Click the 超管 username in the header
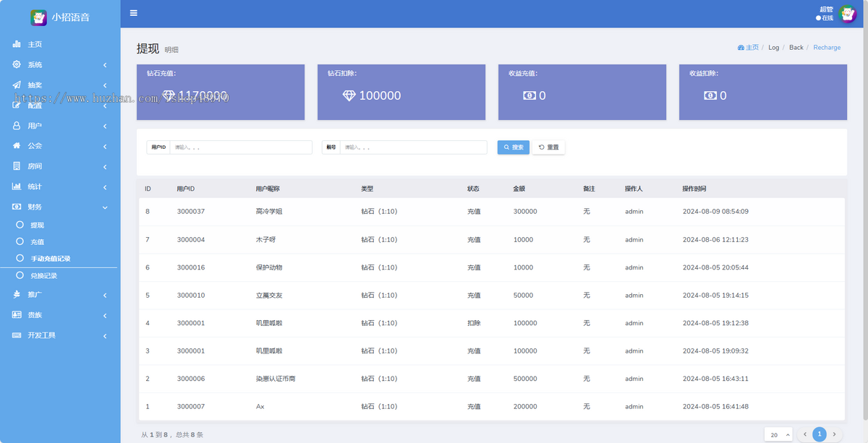Viewport: 868px width, 443px height. (826, 9)
